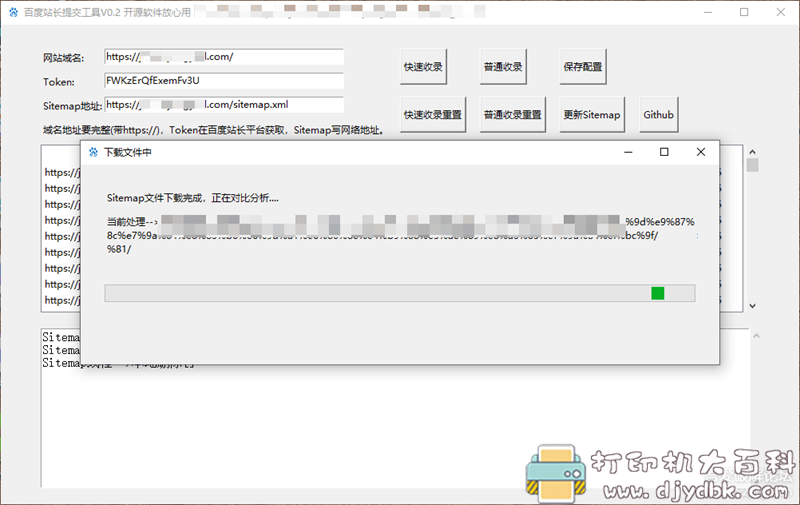This screenshot has height=505, width=800.
Task: Maximize the 下载文件中 dialog
Action: (664, 152)
